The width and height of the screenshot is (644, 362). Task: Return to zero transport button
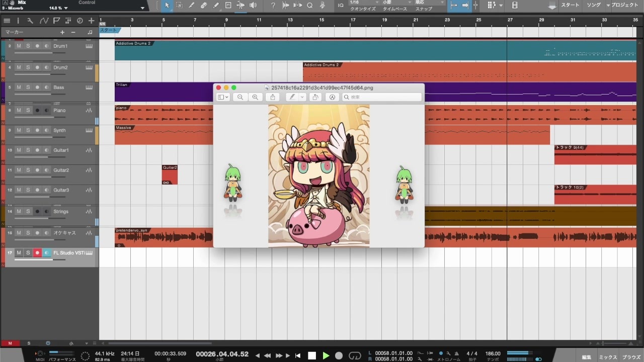[x=298, y=355]
